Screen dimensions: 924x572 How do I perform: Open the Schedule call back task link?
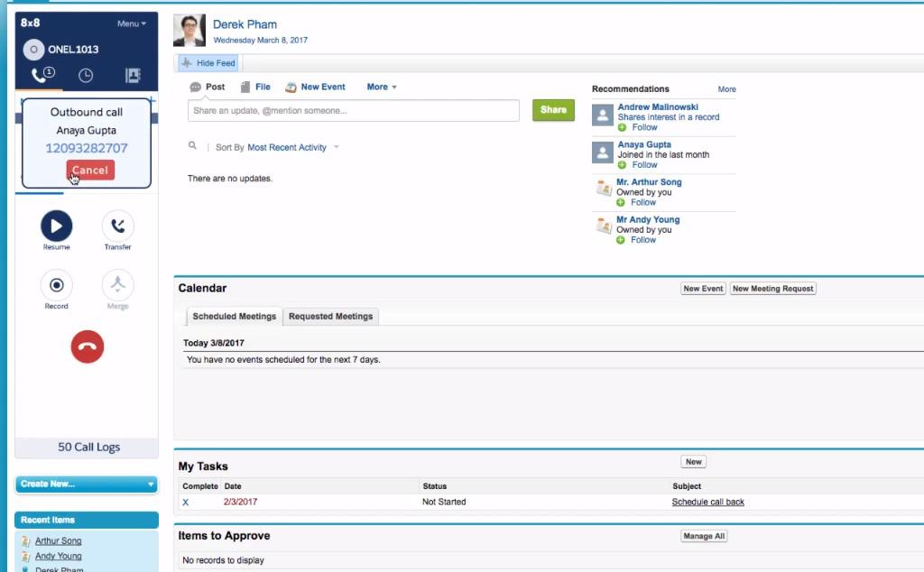(707, 502)
